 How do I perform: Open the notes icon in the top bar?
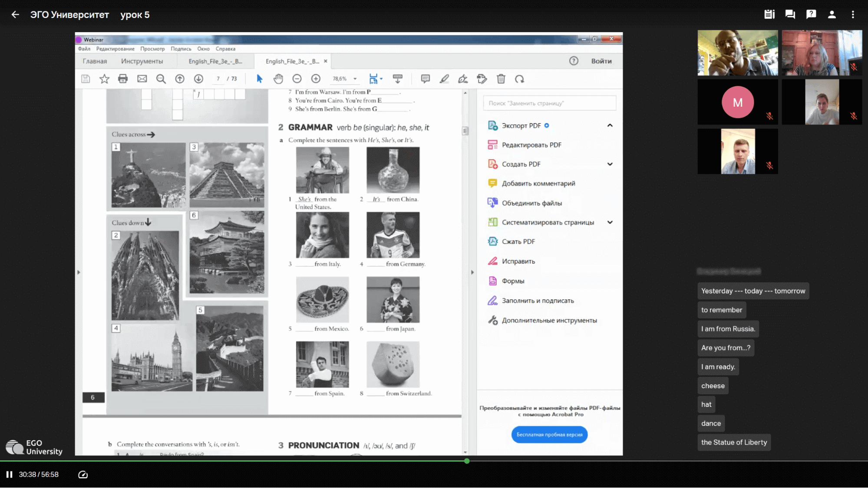[x=769, y=14]
